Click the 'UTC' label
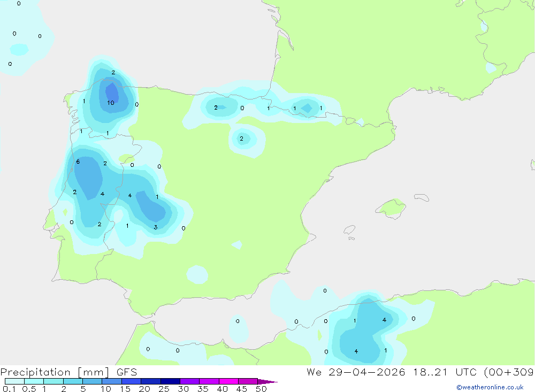 (x=466, y=372)
